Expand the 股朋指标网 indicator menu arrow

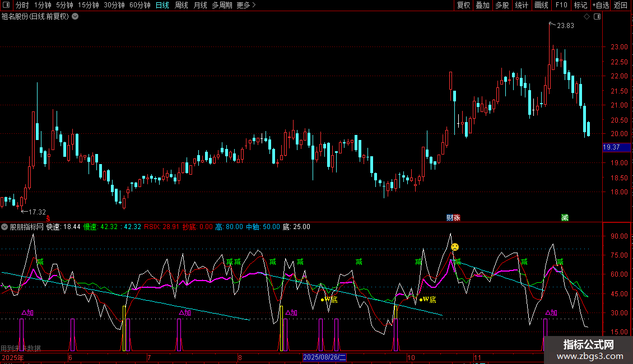click(x=5, y=227)
